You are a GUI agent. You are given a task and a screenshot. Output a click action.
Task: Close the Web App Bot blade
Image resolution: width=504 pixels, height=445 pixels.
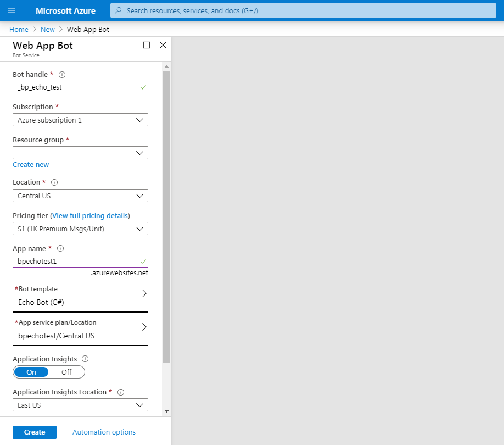click(x=163, y=45)
